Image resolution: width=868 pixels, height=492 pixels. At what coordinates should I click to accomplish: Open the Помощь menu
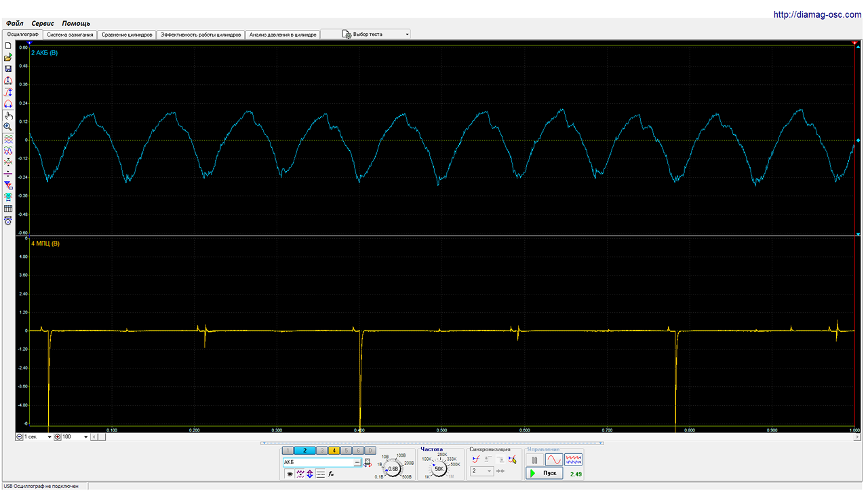tap(76, 23)
